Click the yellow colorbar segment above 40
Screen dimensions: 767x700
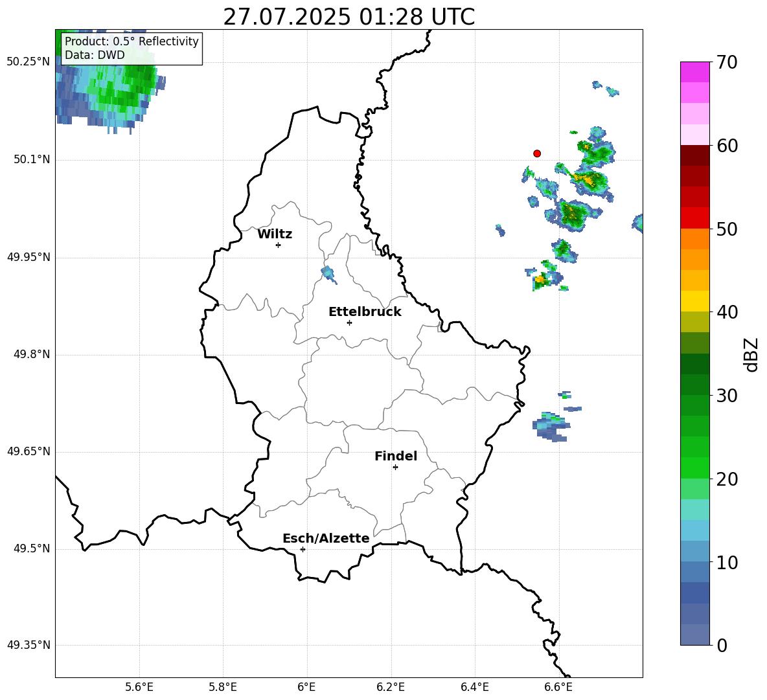(x=694, y=301)
